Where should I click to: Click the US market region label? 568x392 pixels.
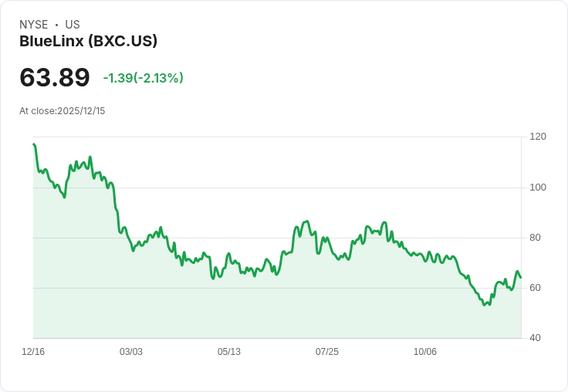(x=73, y=25)
